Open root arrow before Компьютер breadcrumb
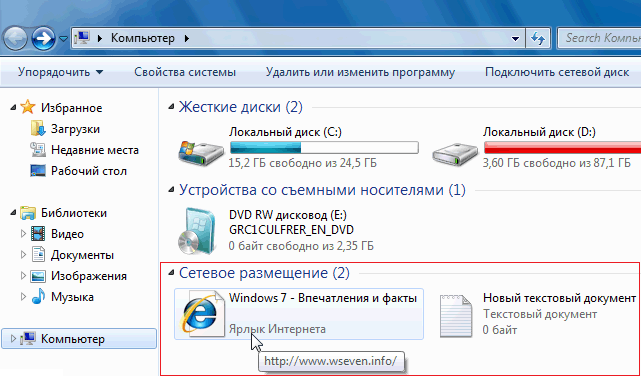Screen dimensions: 641x376 (99, 39)
